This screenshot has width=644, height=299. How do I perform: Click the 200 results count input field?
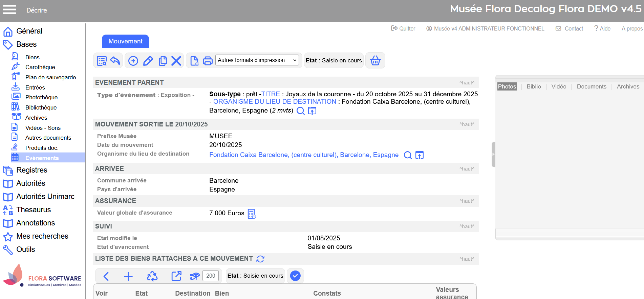(211, 276)
